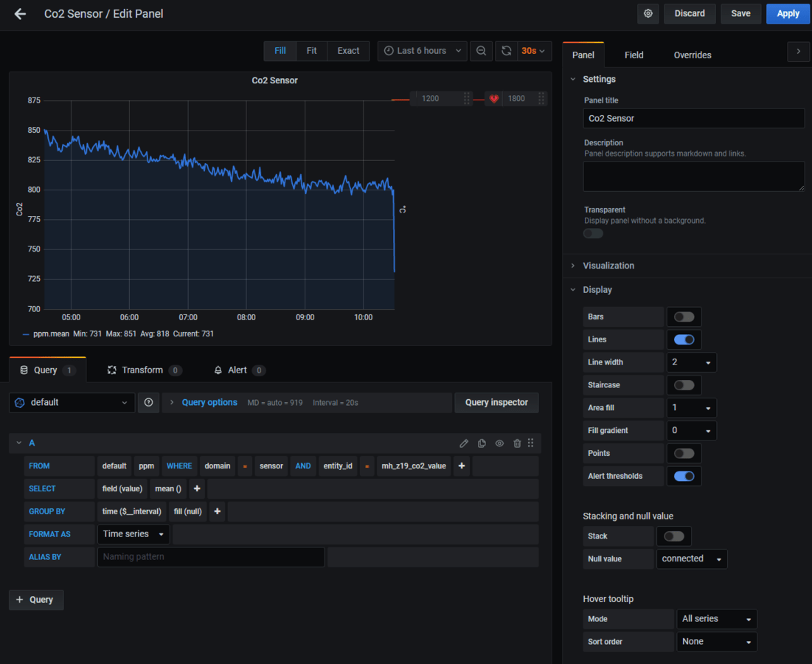Screen dimensions: 812x664
Task: Expand the Visualization section
Action: [608, 266]
